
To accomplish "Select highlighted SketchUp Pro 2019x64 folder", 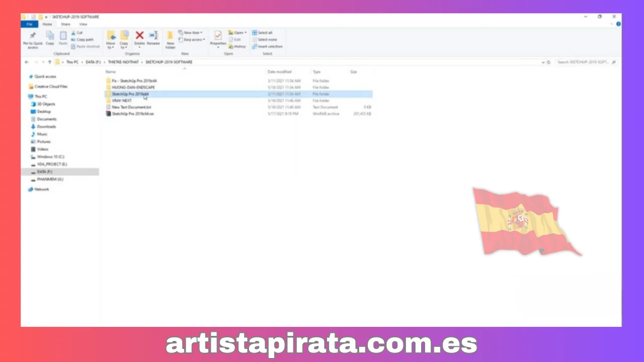I will point(238,94).
